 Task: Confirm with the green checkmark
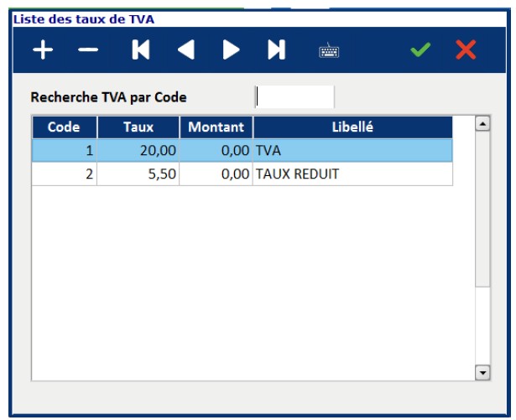(x=420, y=51)
